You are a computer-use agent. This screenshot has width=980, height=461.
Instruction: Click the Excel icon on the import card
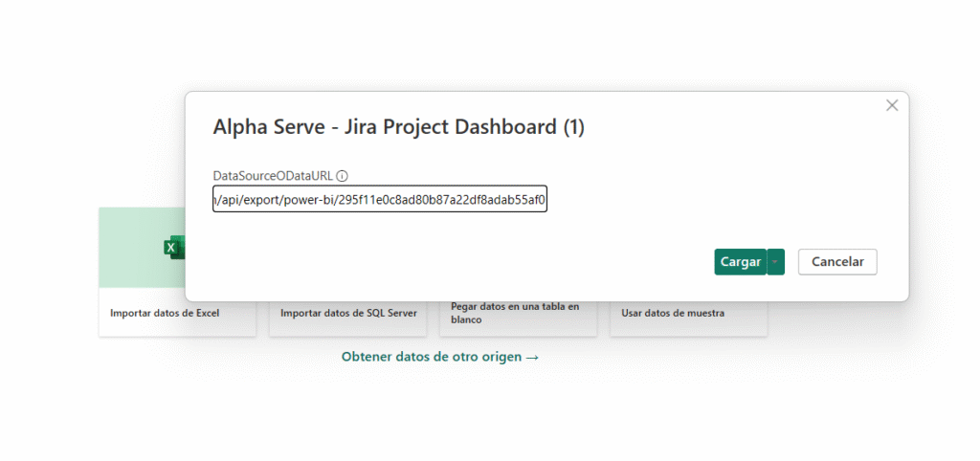[174, 248]
